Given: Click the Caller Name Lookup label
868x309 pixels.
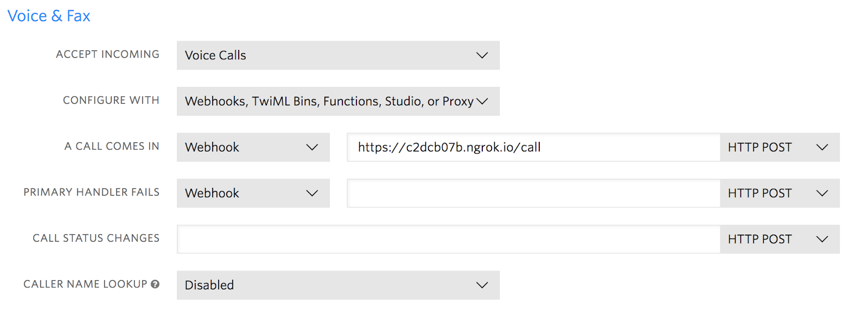Looking at the screenshot, I should coord(85,284).
